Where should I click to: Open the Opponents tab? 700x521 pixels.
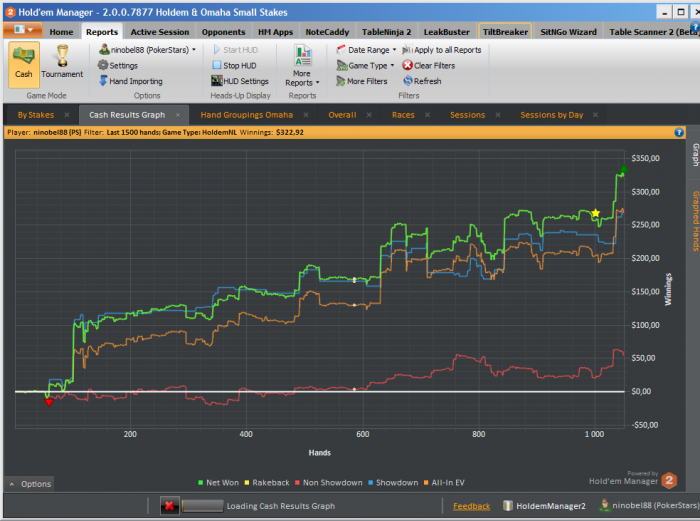click(223, 32)
